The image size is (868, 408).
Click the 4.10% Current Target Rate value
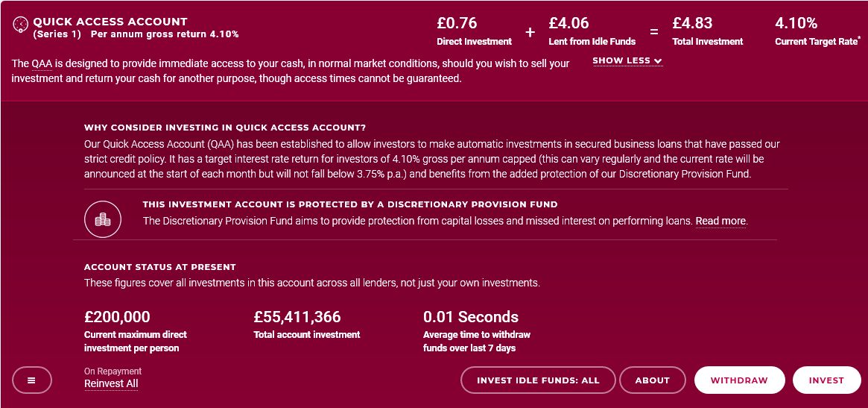[x=796, y=23]
